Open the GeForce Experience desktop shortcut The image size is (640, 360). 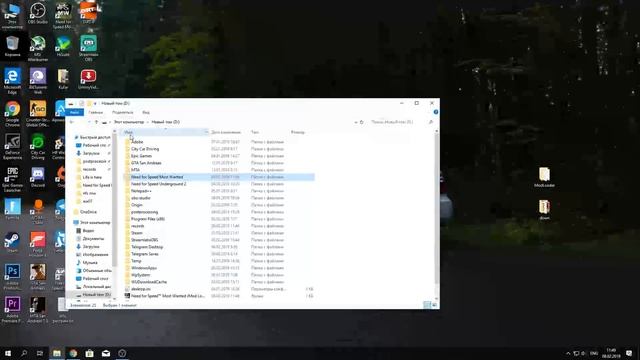point(12,146)
